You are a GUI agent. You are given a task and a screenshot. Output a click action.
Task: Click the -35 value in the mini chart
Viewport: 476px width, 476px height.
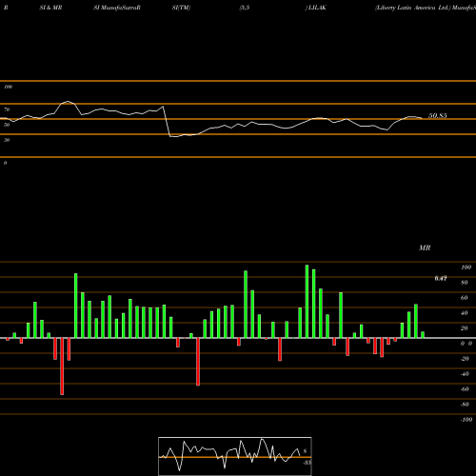pyautogui.click(x=307, y=463)
